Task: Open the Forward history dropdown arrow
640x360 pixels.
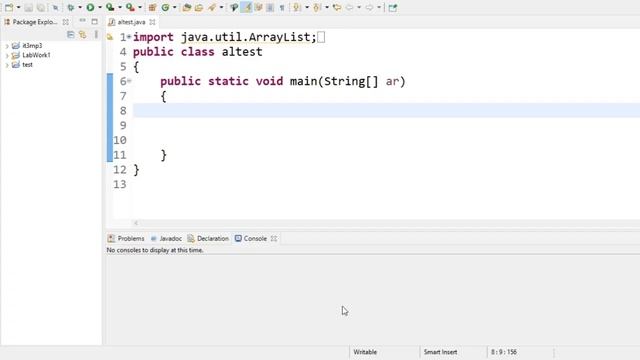Action: coord(379,7)
